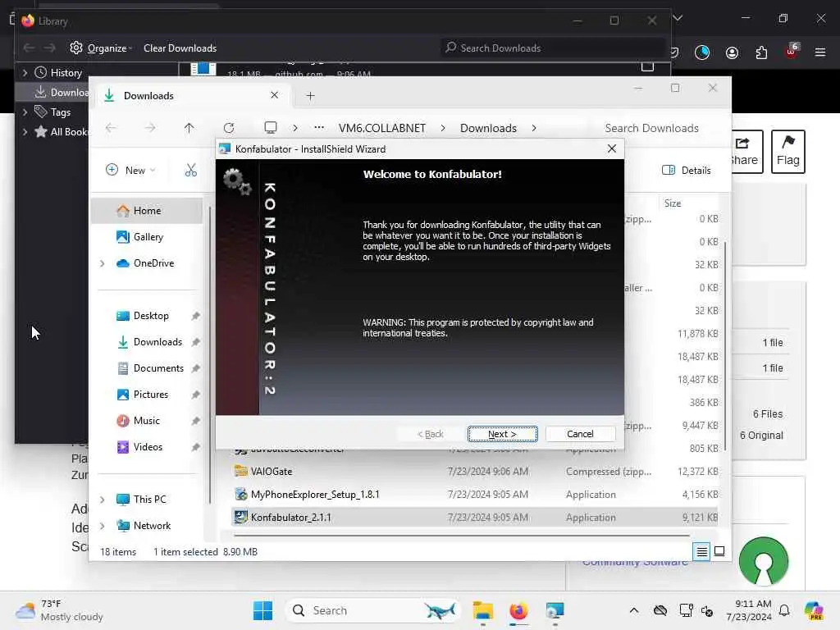Screen dimensions: 840x630
Task: Open Downloads in Explorer quick access
Action: click(x=157, y=342)
